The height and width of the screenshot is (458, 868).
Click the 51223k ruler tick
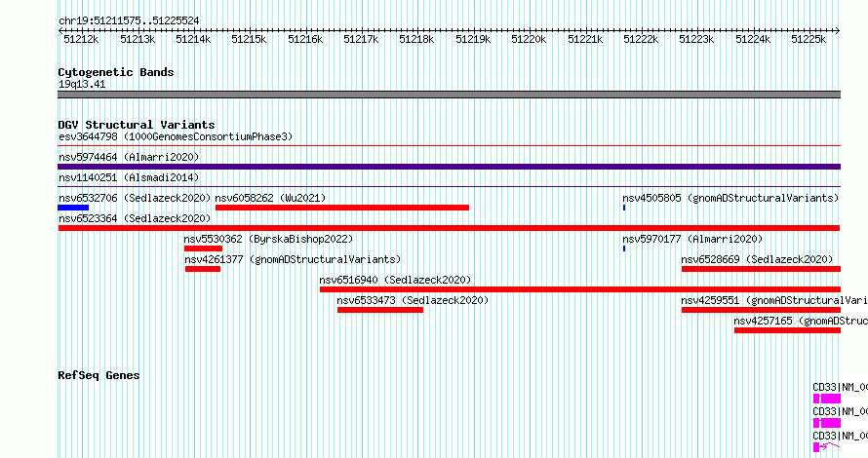tap(696, 39)
